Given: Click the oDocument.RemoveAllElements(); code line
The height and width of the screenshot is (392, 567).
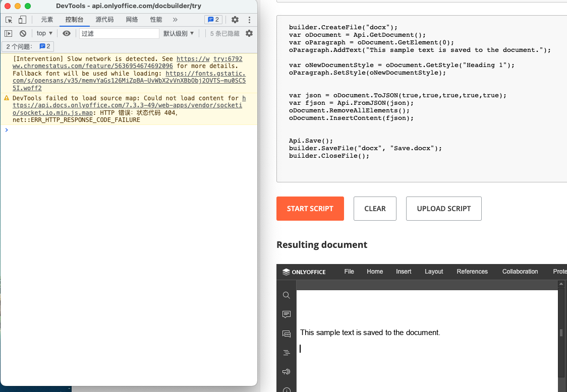Looking at the screenshot, I should pos(349,110).
